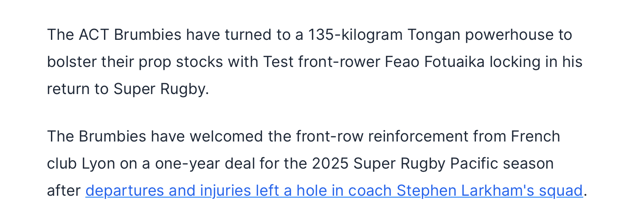The height and width of the screenshot is (222, 644).
Task: Click the word "after" before the link
Action: pos(64,191)
